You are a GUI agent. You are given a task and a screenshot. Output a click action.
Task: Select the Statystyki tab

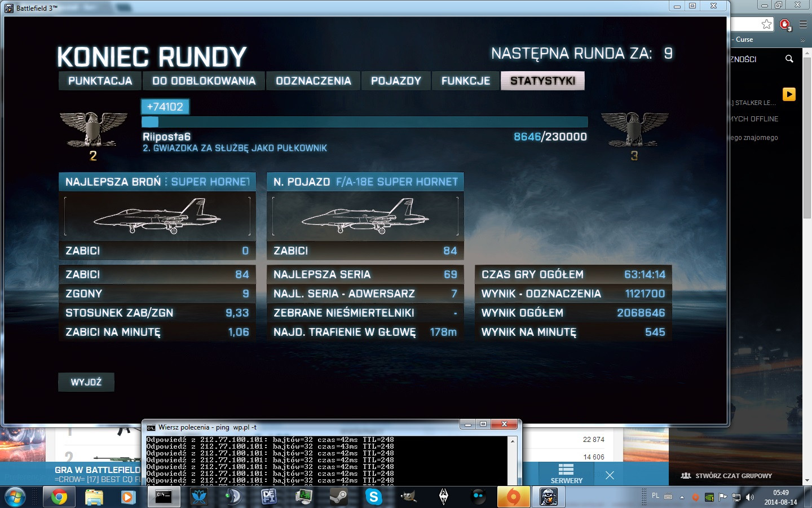(x=542, y=81)
